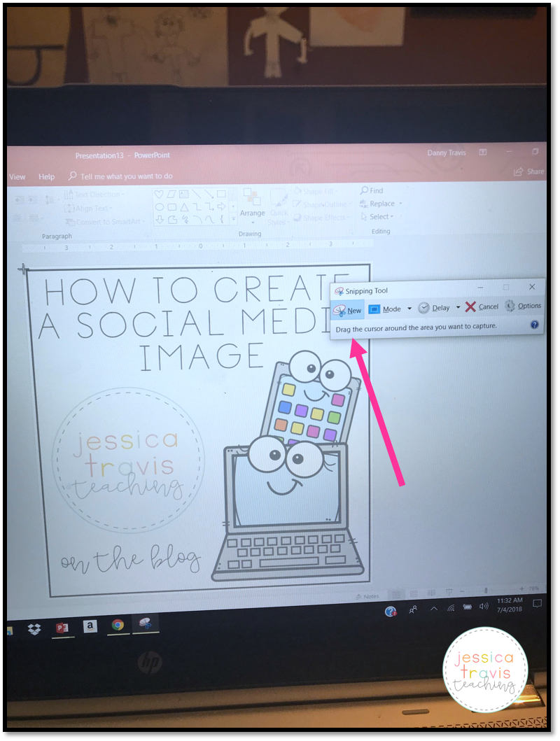Switch to Slide Sorter view
This screenshot has width=560, height=741.
coord(414,593)
